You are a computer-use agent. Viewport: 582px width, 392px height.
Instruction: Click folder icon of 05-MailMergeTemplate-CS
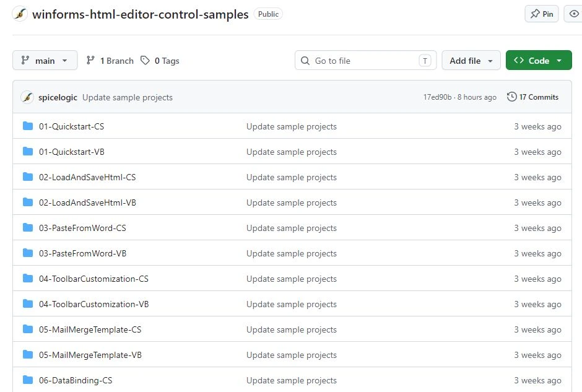click(27, 329)
